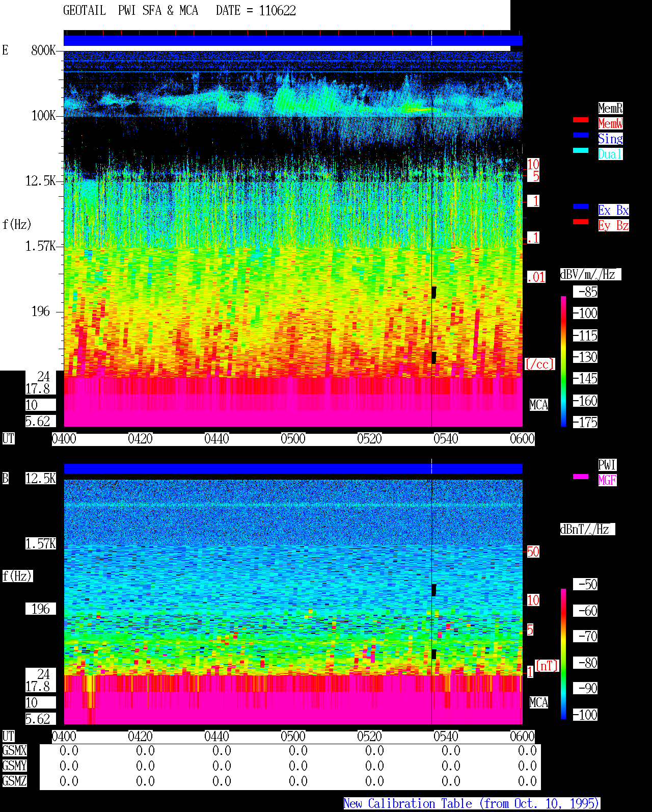The height and width of the screenshot is (812, 652).
Task: Click the 0420 UT label under the E spectrogram
Action: click(x=140, y=439)
